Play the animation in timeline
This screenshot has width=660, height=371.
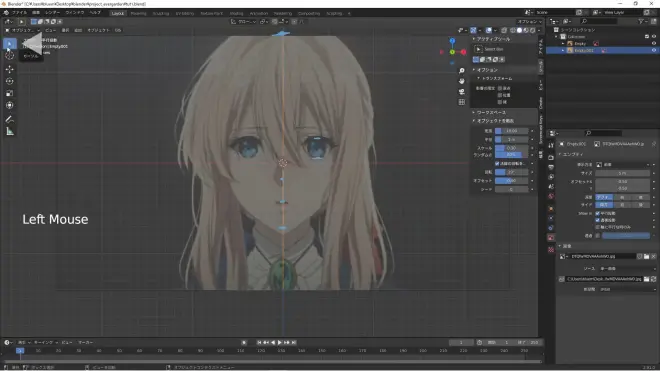[x=279, y=342]
